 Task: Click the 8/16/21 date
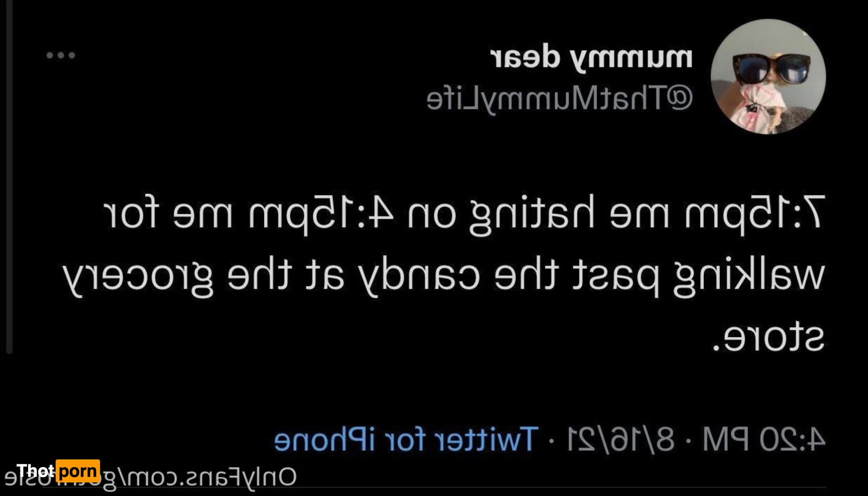coord(620,439)
